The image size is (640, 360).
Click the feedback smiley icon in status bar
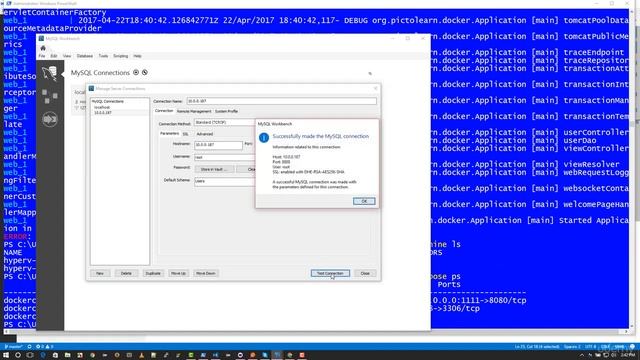pos(632,347)
